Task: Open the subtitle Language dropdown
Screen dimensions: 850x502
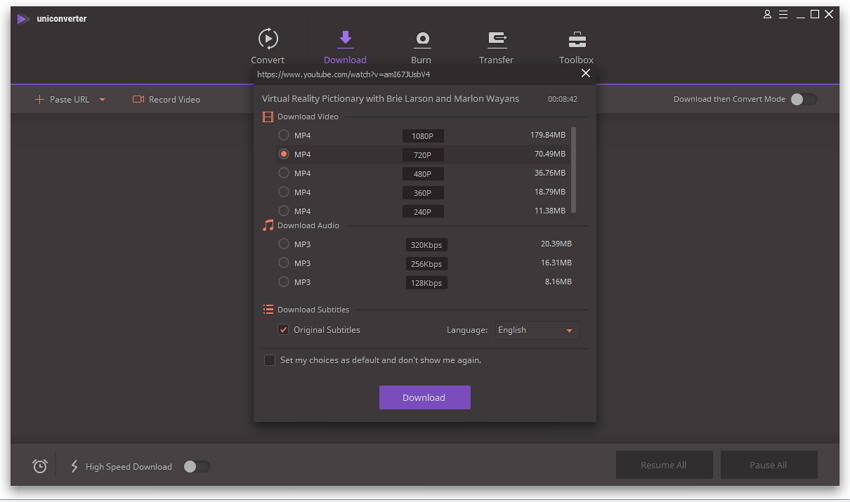Action: (536, 330)
